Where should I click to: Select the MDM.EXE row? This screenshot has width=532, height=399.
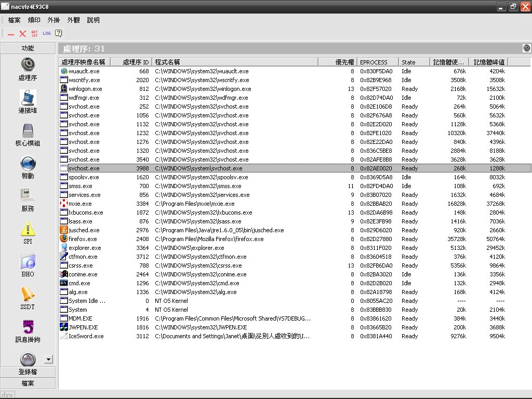point(295,318)
